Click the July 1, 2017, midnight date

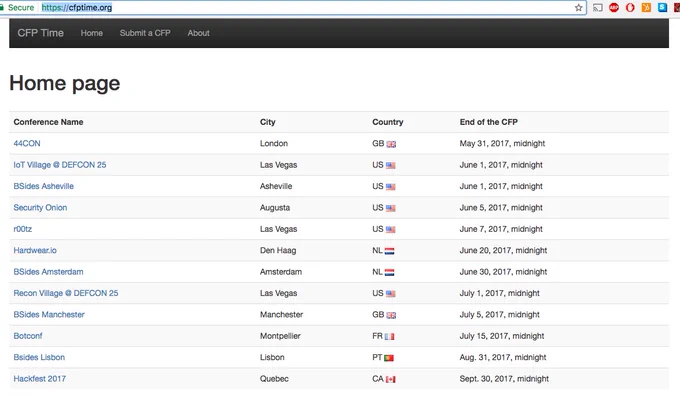[500, 293]
